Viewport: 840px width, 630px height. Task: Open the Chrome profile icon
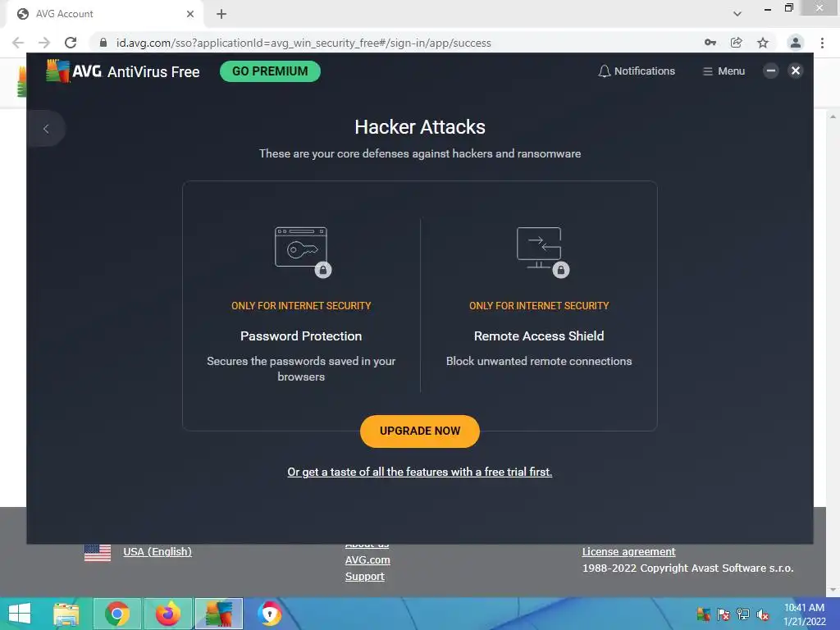pos(796,43)
